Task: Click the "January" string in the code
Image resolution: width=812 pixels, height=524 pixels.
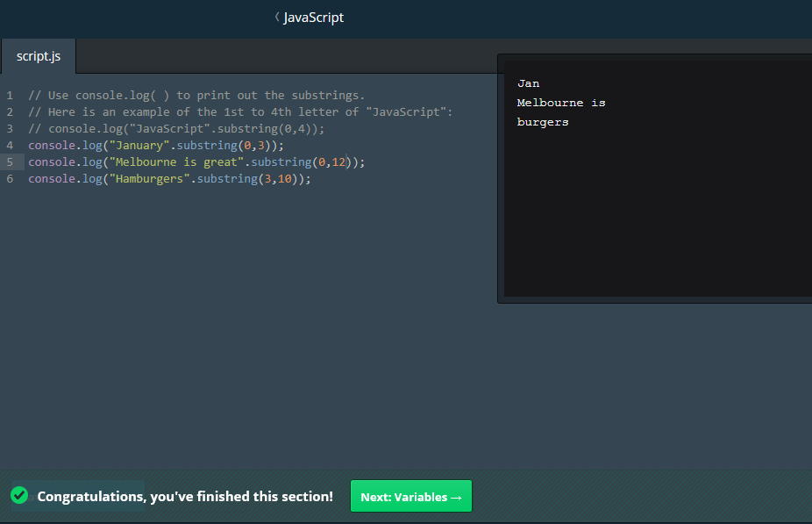Action: click(x=139, y=145)
